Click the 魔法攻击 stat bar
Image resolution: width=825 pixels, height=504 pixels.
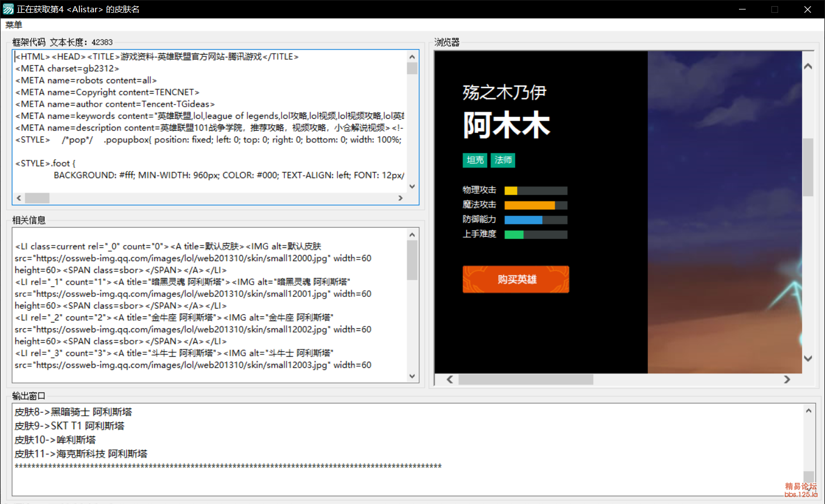(536, 205)
